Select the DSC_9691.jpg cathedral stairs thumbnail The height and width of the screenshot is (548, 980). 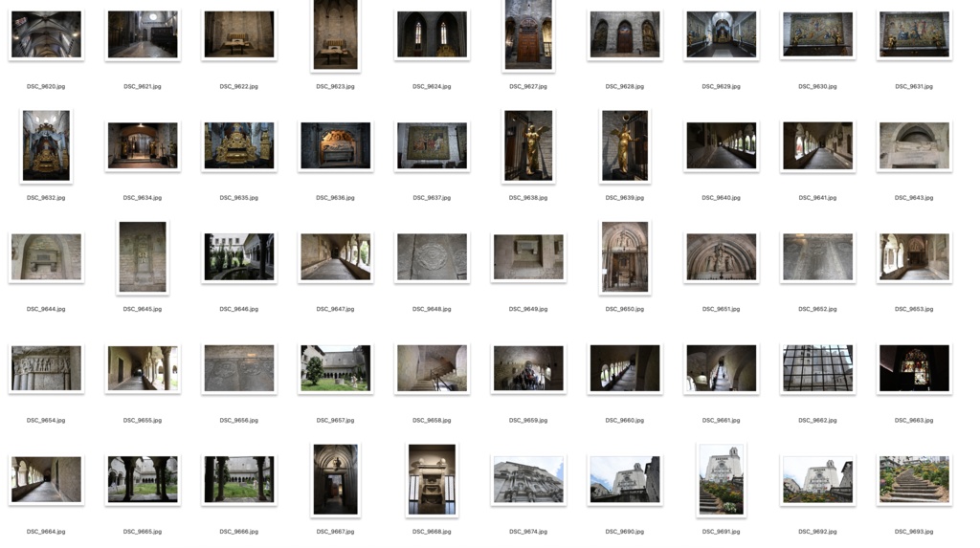[x=722, y=479]
